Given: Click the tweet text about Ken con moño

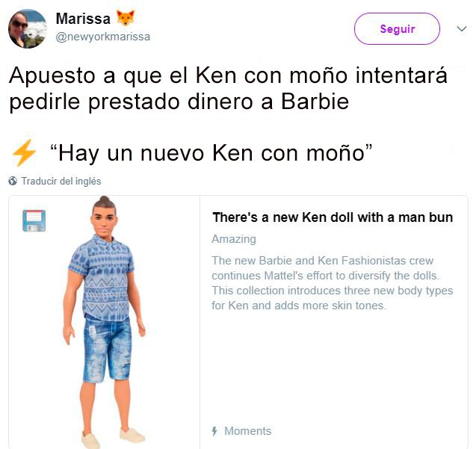Looking at the screenshot, I should coord(229,88).
